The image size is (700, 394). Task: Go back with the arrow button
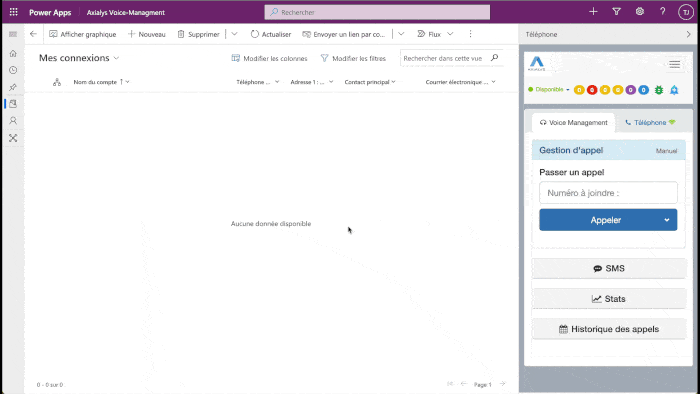click(x=33, y=34)
